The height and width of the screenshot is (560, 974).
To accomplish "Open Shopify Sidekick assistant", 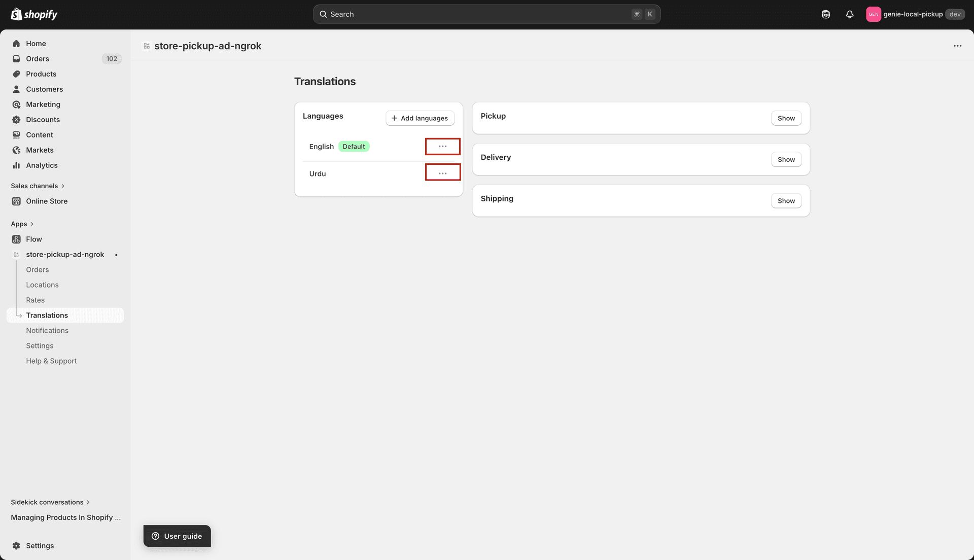I will 826,14.
